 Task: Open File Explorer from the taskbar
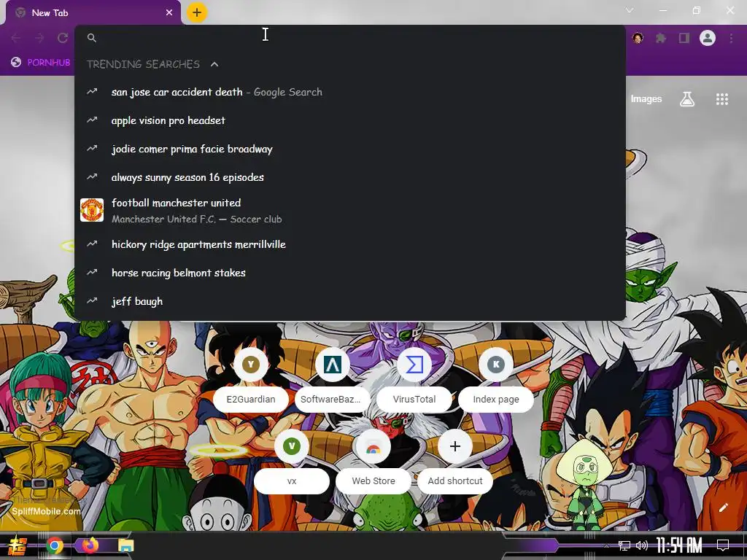(125, 545)
